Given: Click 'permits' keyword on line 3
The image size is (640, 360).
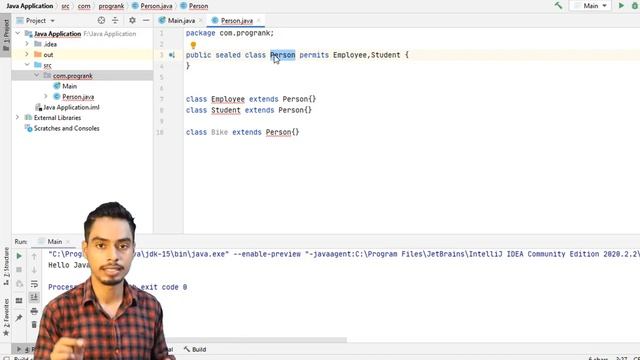Looking at the screenshot, I should pos(314,55).
